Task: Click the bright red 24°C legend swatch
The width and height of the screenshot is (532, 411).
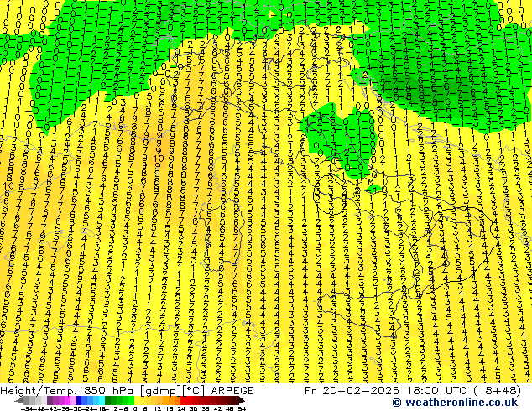Action: pyautogui.click(x=183, y=400)
